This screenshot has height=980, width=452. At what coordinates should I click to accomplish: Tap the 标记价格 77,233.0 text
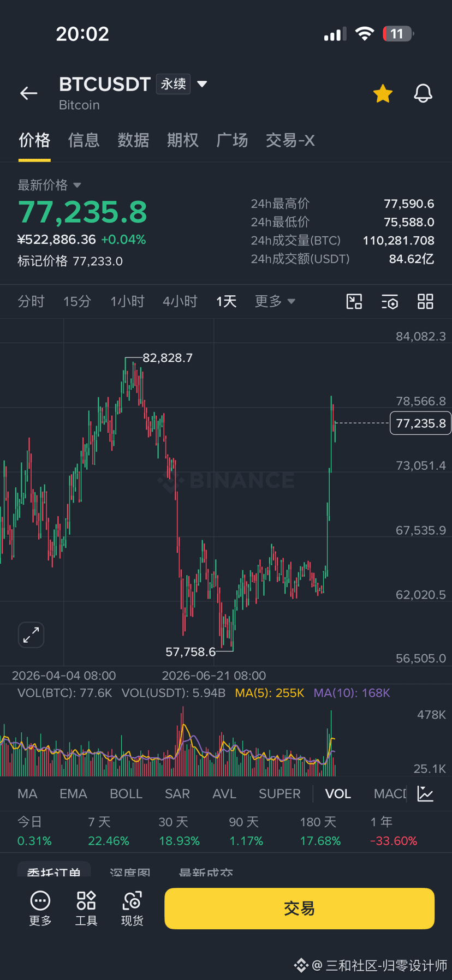[70, 261]
